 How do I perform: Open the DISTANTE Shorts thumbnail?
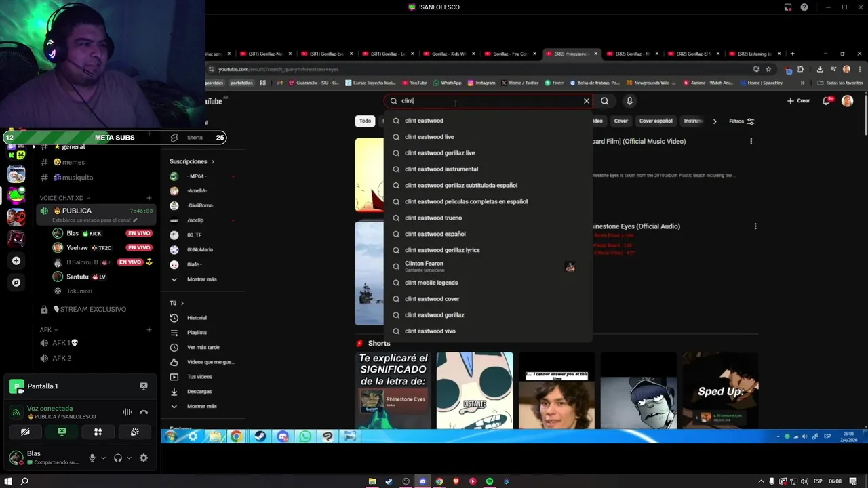click(x=475, y=390)
